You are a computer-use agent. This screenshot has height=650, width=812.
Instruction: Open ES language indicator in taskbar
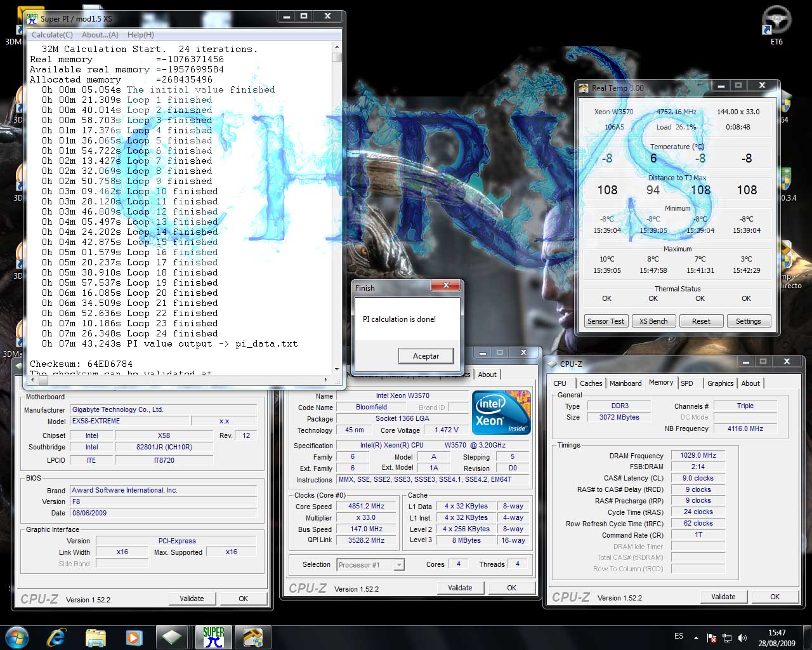[x=679, y=636]
